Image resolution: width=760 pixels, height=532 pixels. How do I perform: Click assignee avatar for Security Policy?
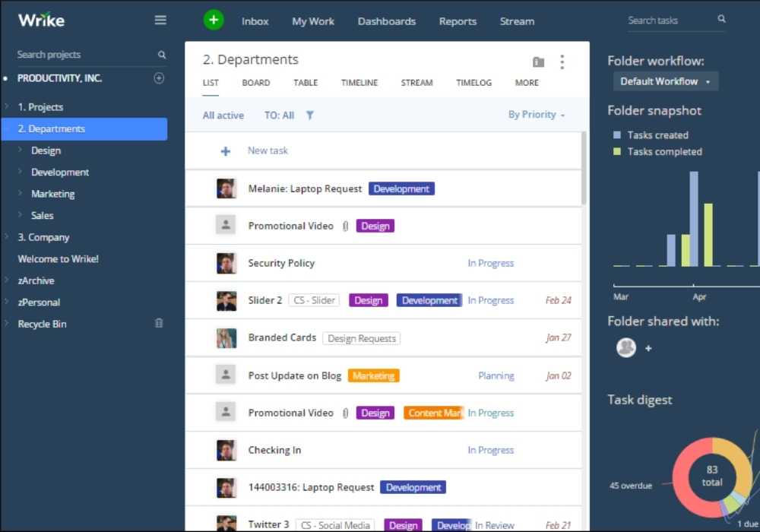tap(226, 263)
